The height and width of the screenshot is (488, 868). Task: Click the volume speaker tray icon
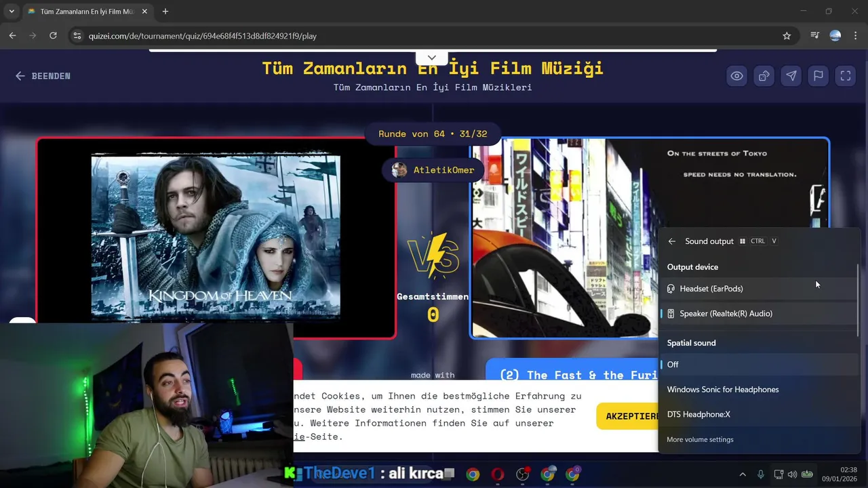(792, 474)
